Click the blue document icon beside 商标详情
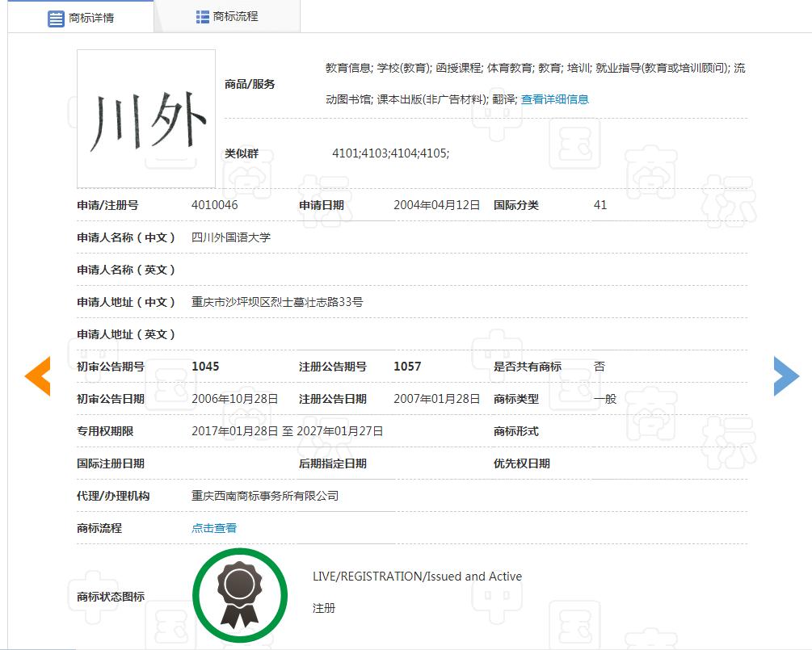Viewport: 812px width, 650px height. (56, 19)
